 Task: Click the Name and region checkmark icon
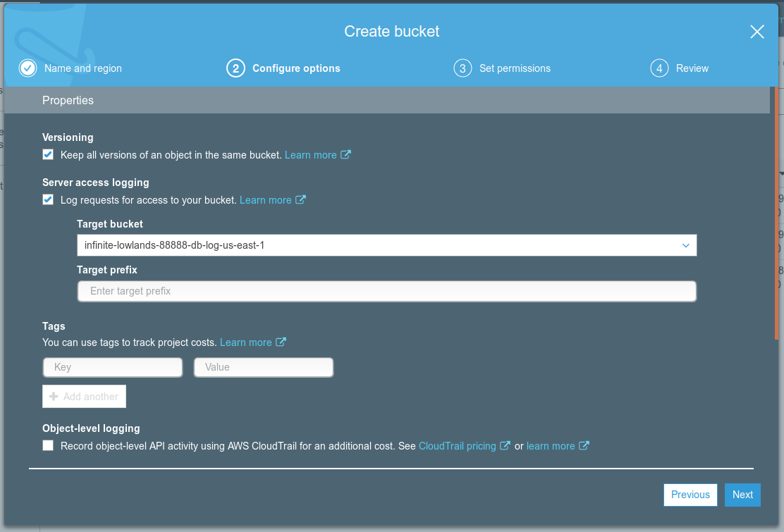28,68
